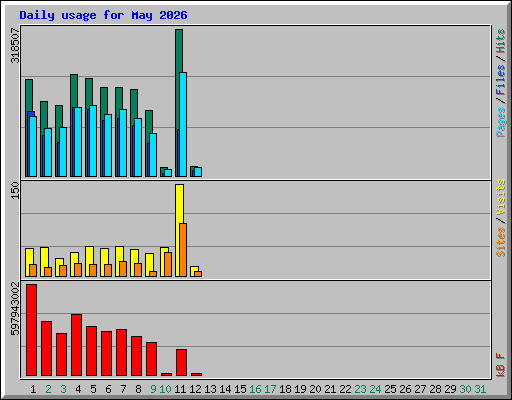The height and width of the screenshot is (400, 512).
Task: Click the cyan Pages bar for day 12
Action: [198, 172]
